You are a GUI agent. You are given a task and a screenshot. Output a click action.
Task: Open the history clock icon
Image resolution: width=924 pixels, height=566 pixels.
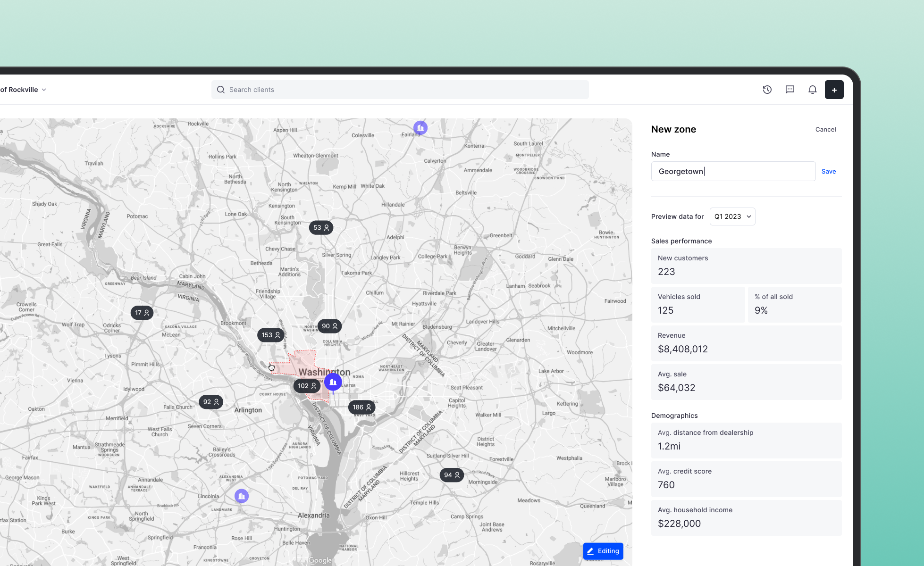[767, 90]
